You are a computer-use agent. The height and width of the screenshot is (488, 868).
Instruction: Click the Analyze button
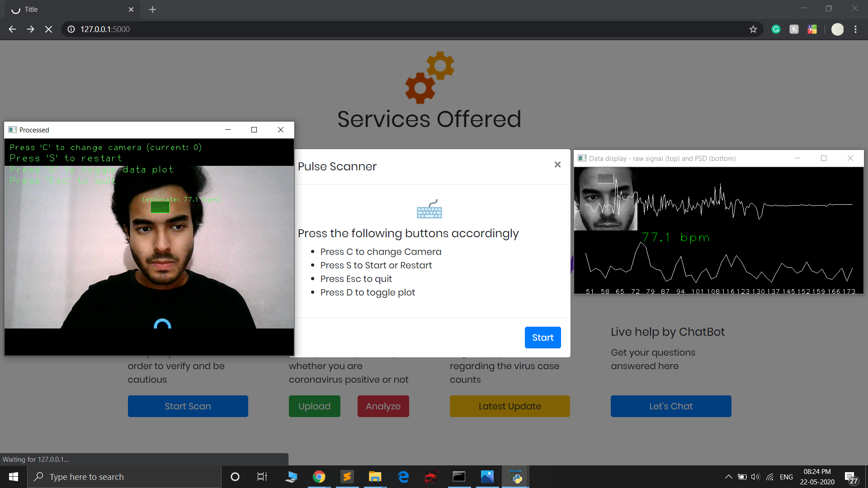coord(383,406)
